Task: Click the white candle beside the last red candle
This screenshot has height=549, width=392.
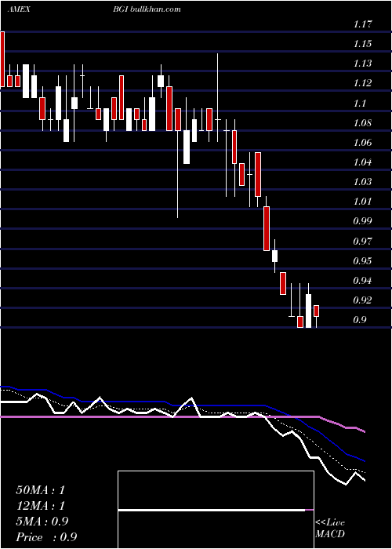Action: pos(308,311)
